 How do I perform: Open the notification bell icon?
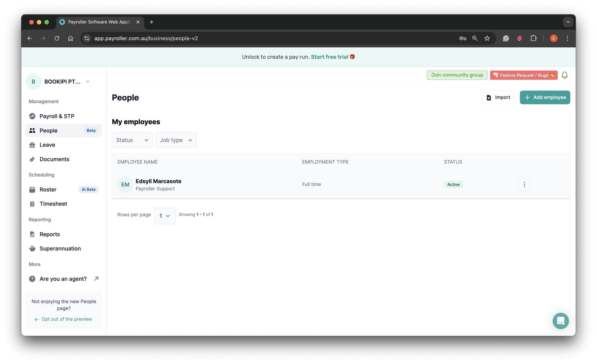coord(565,75)
